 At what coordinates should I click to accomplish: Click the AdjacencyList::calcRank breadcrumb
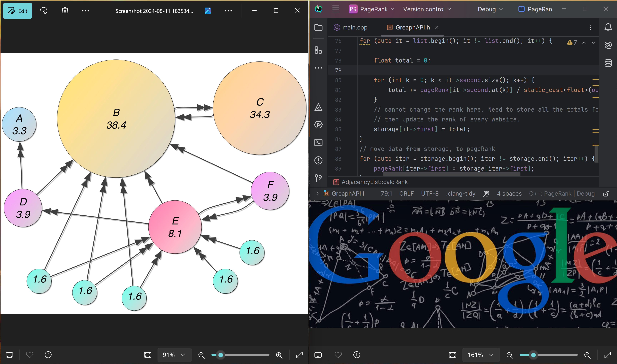pos(371,182)
